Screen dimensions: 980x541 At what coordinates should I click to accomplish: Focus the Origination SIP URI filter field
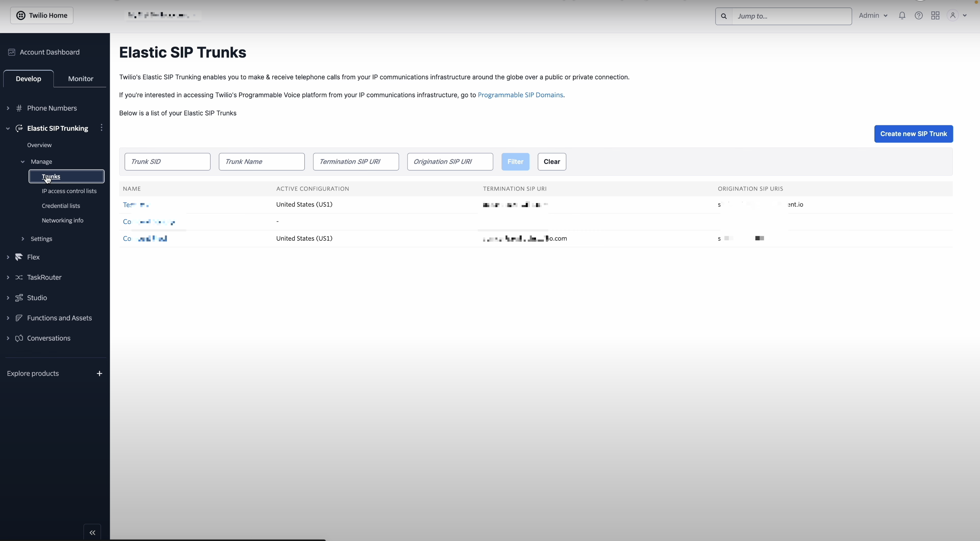pos(450,162)
